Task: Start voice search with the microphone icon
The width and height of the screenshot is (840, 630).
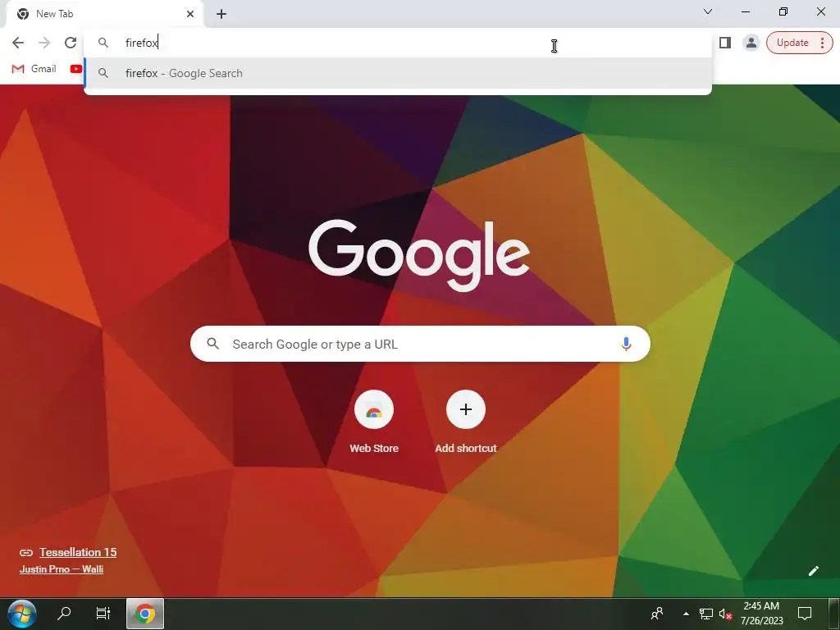Action: click(x=626, y=344)
